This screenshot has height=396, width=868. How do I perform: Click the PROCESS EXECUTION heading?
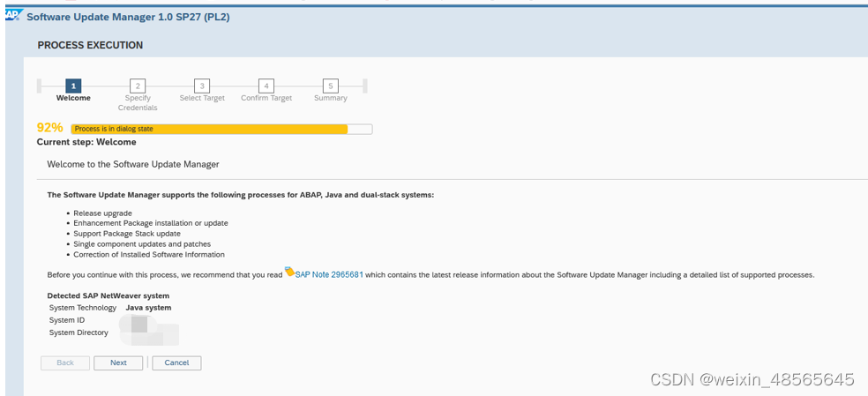90,45
